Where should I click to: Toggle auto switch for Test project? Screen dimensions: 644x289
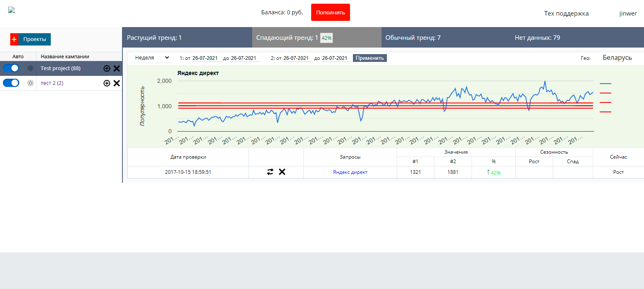[11, 68]
